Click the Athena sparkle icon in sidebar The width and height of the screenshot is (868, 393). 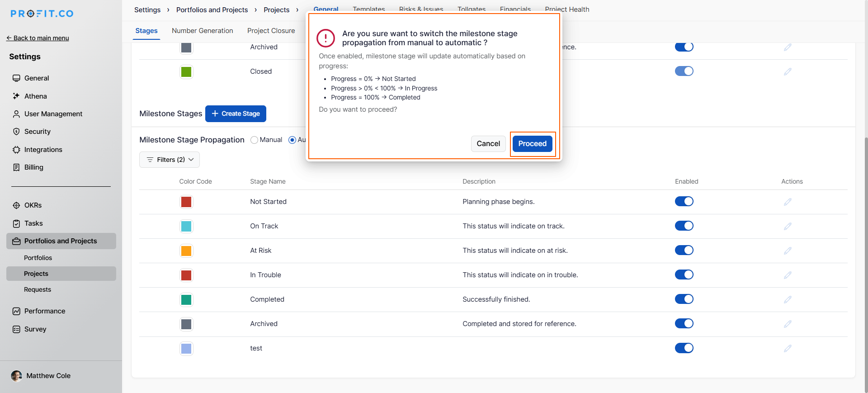pyautogui.click(x=16, y=96)
